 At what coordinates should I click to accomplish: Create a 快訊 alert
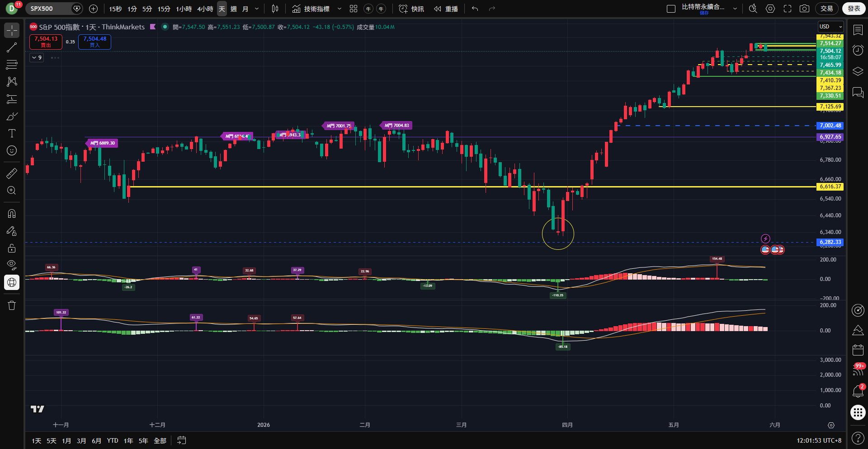coord(411,9)
